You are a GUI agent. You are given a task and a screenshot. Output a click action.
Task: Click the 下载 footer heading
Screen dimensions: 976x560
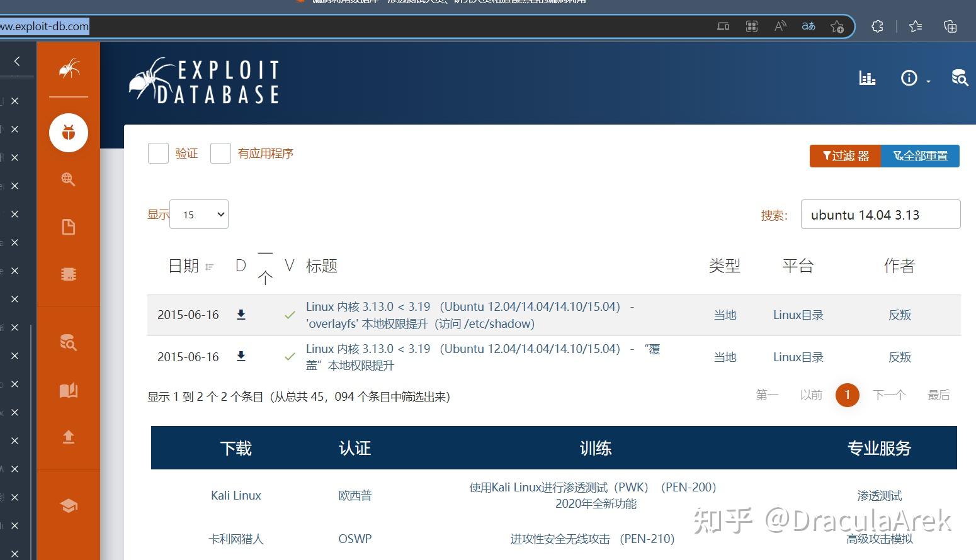tap(236, 448)
